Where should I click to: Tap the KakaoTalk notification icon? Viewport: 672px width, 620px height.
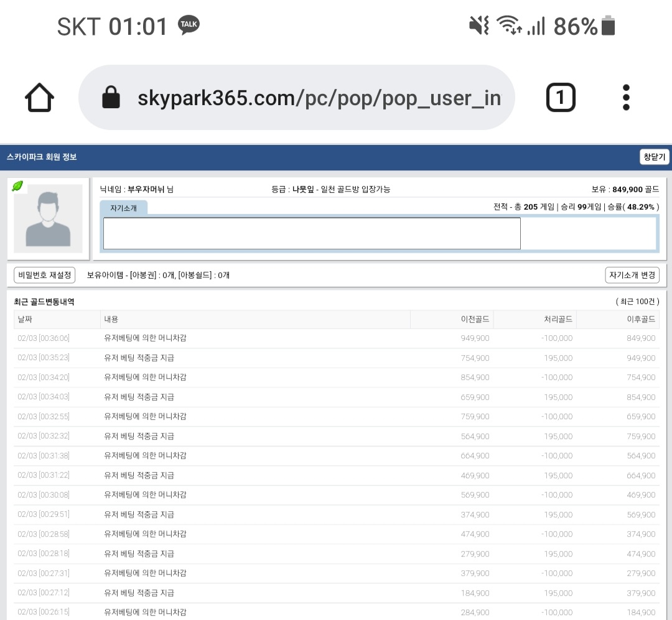(189, 25)
